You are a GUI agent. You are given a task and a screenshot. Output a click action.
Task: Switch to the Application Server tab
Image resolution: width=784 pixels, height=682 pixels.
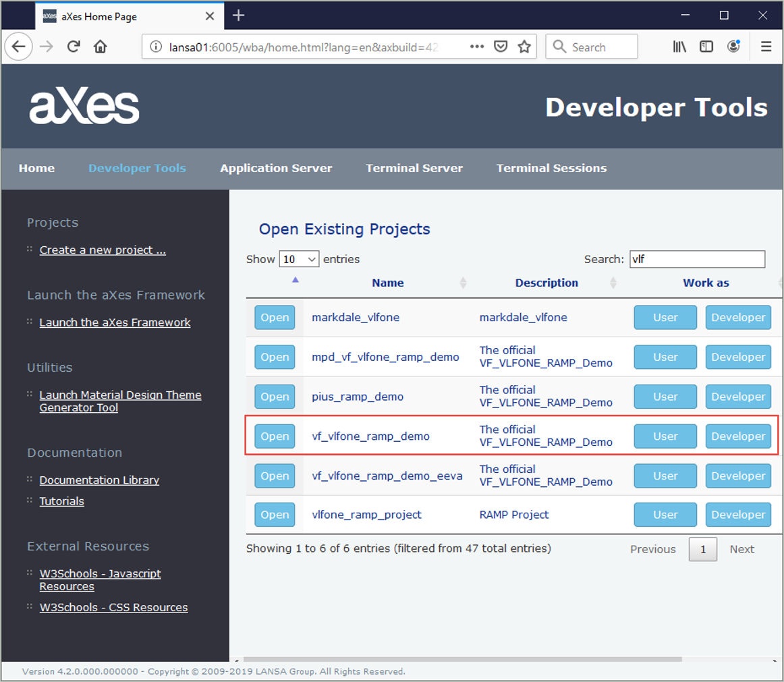[x=276, y=168]
